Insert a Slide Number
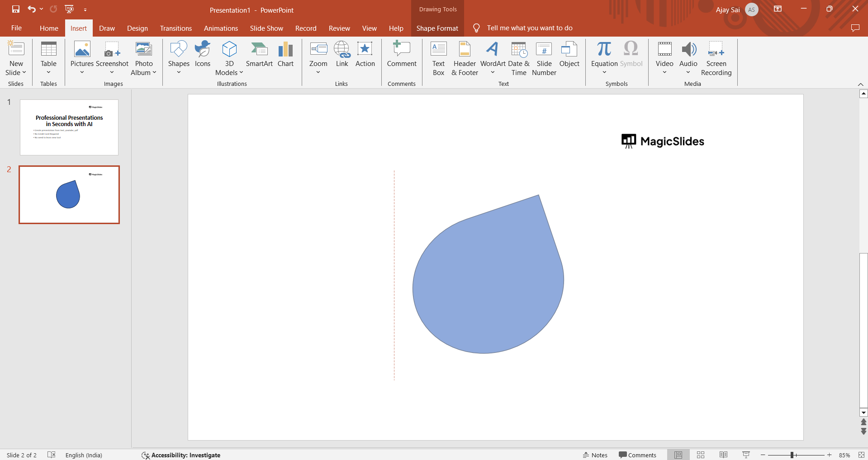Image resolution: width=868 pixels, height=460 pixels. coord(544,59)
